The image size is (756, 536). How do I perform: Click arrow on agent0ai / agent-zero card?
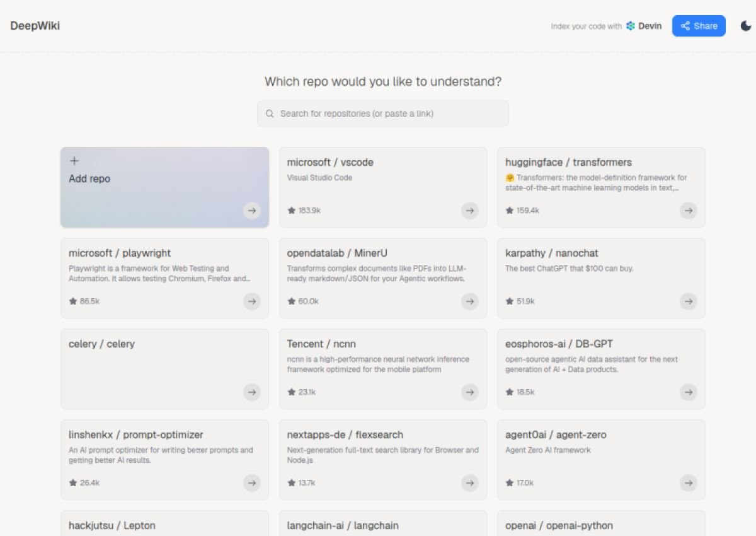point(689,483)
